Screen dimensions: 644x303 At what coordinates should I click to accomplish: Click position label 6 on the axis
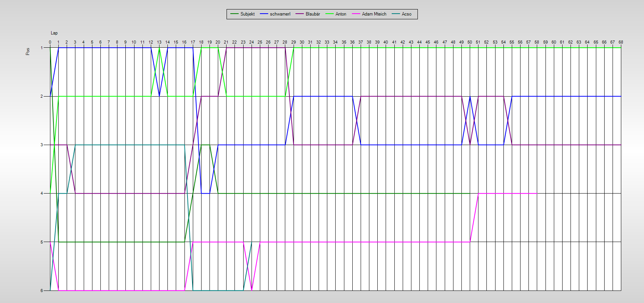[x=42, y=291]
